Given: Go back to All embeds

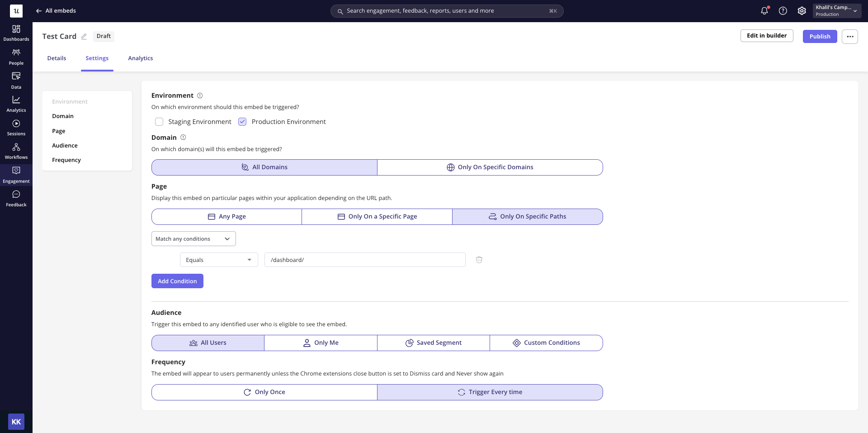Looking at the screenshot, I should click(56, 11).
